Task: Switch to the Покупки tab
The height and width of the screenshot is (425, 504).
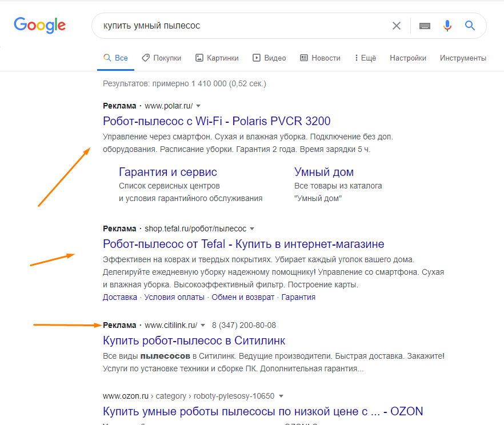Action: pos(161,58)
